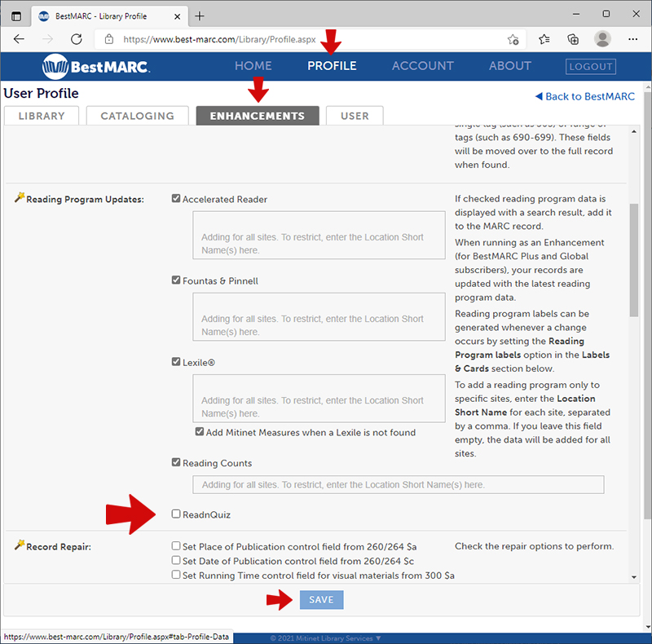
Task: Disable the Reading Counts checkbox
Action: [x=176, y=462]
